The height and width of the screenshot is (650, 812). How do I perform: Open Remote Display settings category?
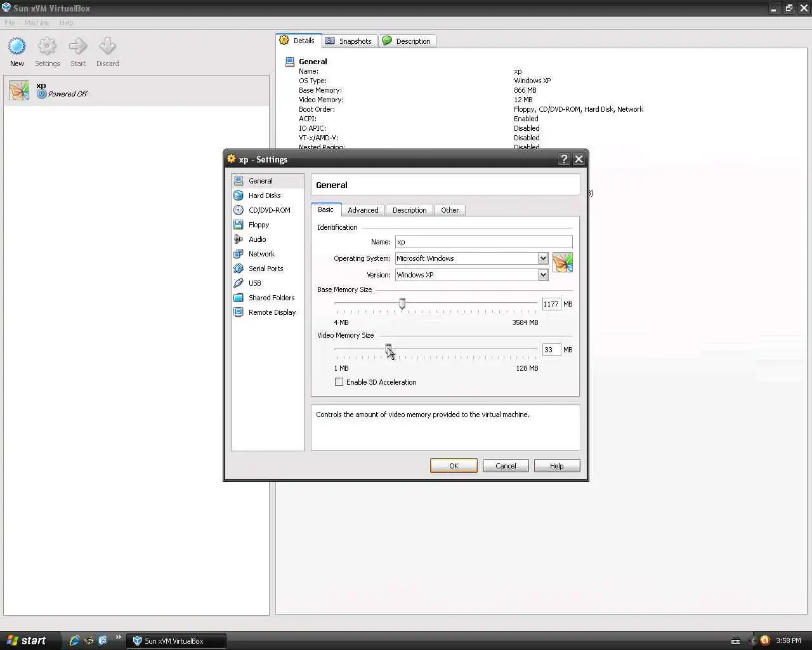point(267,312)
